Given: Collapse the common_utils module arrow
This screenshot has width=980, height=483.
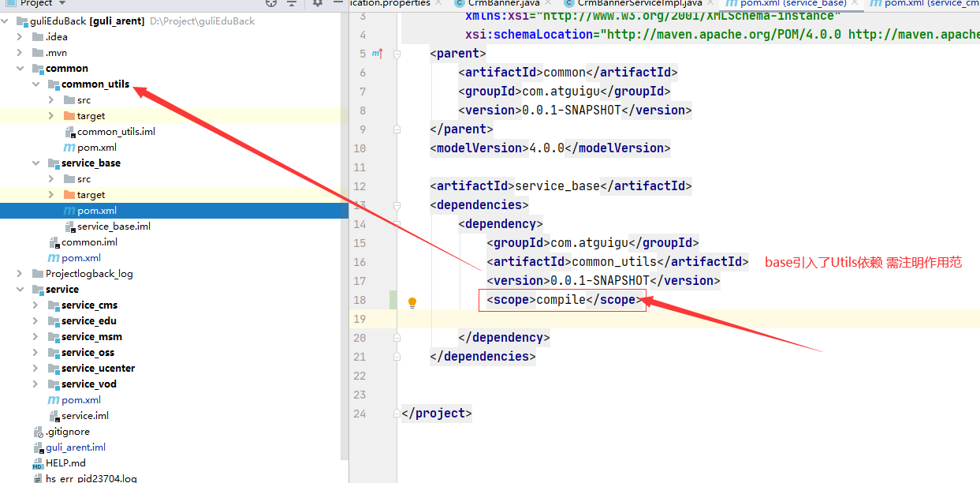Looking at the screenshot, I should 36,84.
